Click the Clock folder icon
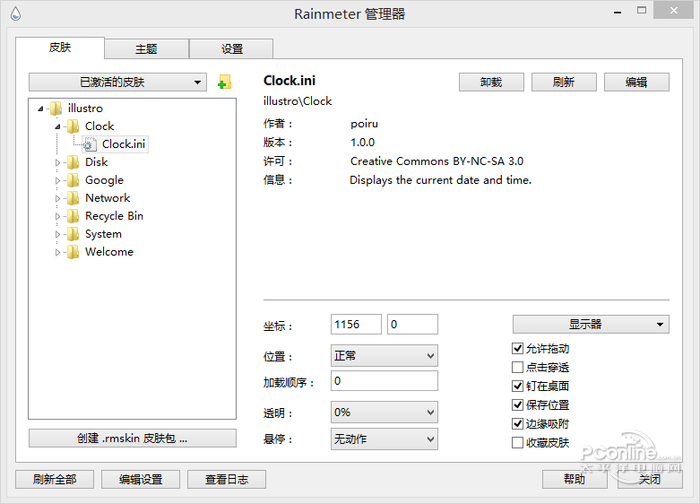The image size is (700, 504). click(73, 126)
